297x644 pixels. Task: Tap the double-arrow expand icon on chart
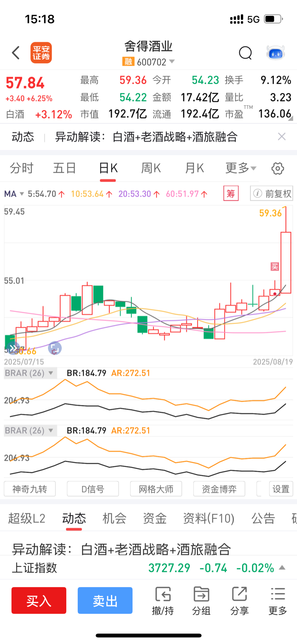coord(13,348)
